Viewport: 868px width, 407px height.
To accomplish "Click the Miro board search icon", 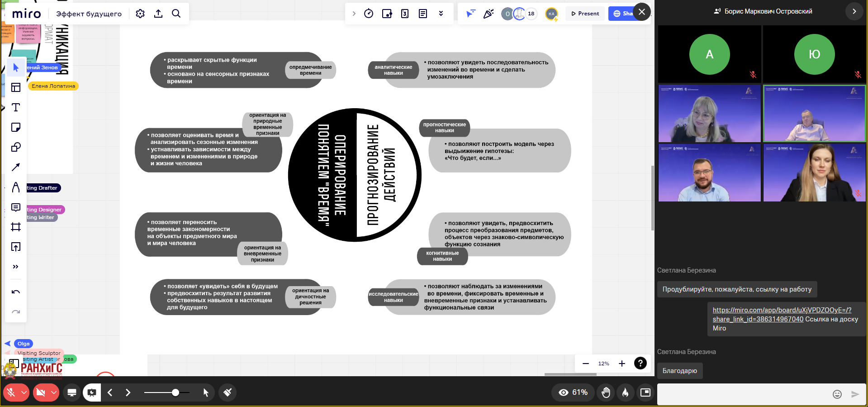I will pyautogui.click(x=176, y=14).
